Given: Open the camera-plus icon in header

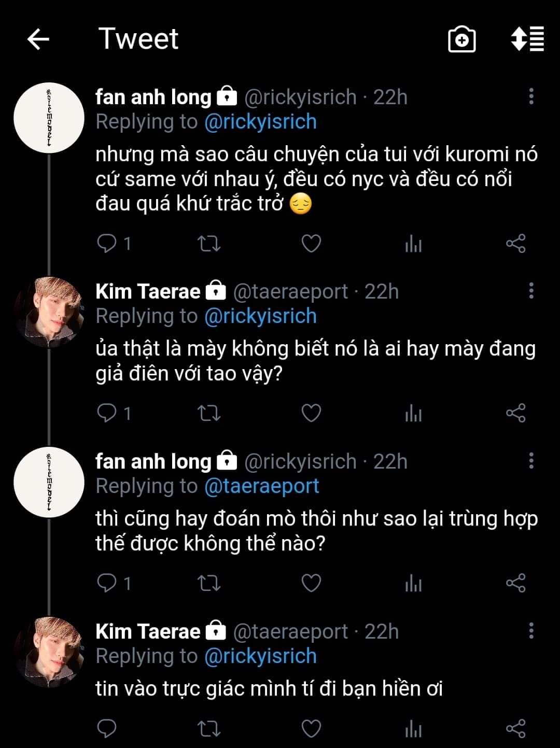Looking at the screenshot, I should 461,39.
